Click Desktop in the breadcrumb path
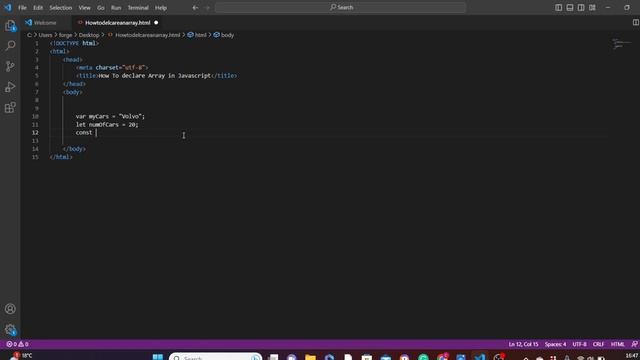 89,35
